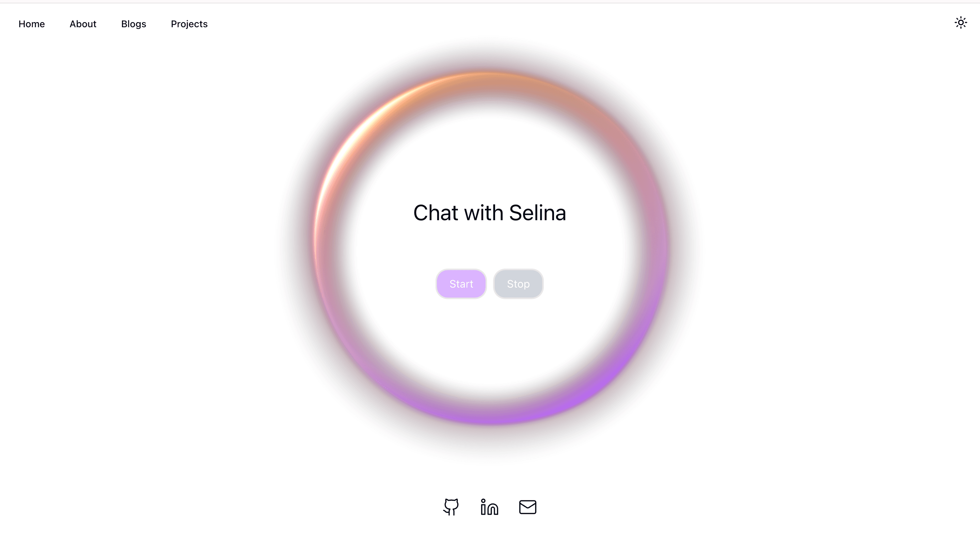Click the 'Chat with Selina' heading
980x533 pixels.
click(x=490, y=213)
